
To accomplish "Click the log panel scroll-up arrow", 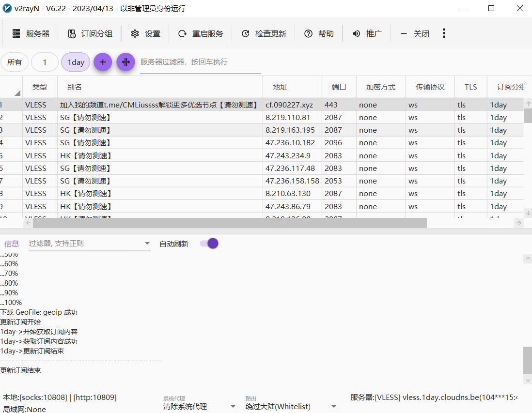I will click(x=528, y=259).
